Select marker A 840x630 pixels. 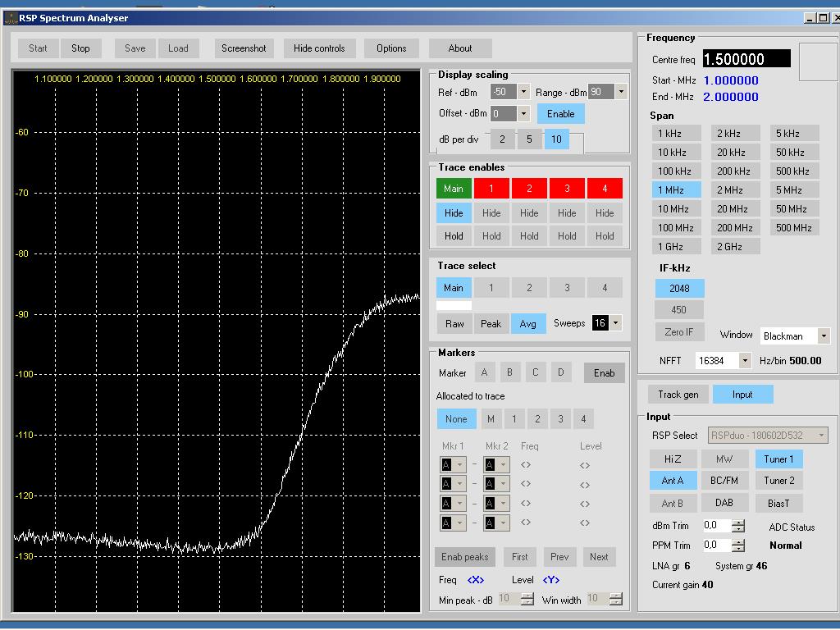point(484,372)
